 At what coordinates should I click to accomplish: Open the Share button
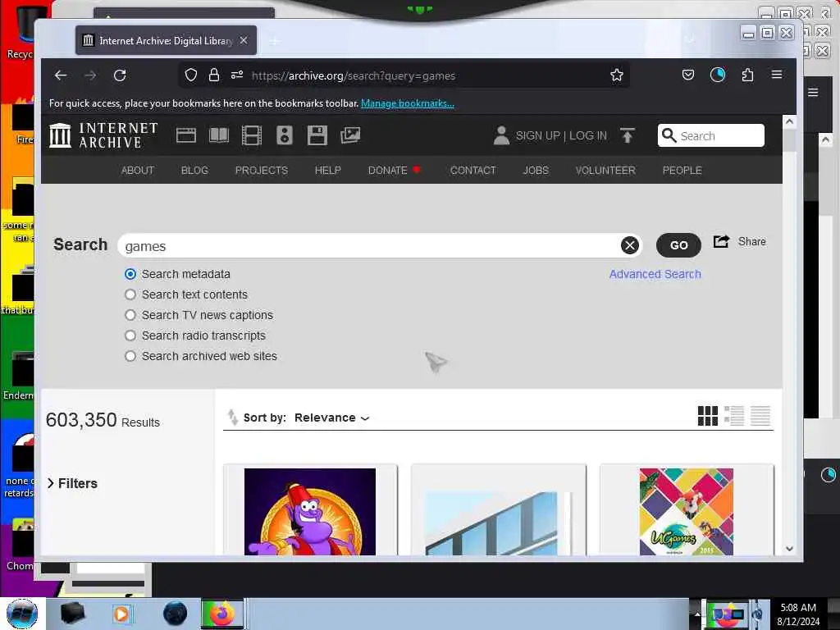[740, 242]
